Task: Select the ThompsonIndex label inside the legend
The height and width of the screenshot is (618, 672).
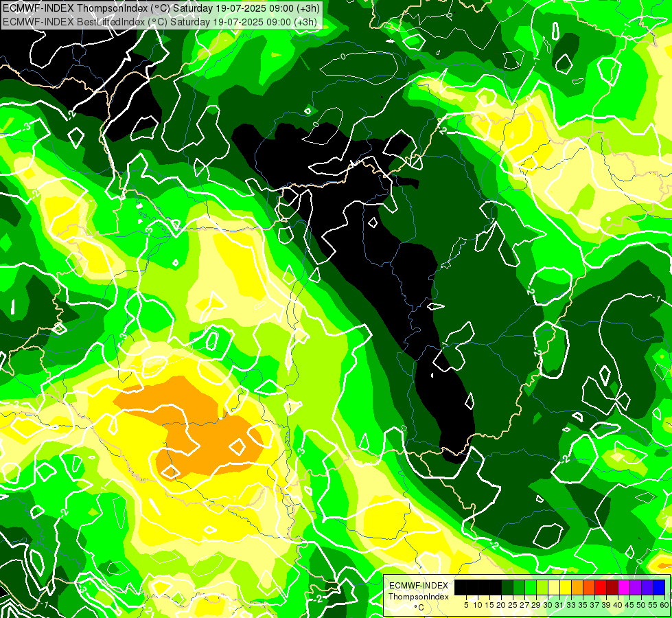Action: tap(418, 597)
